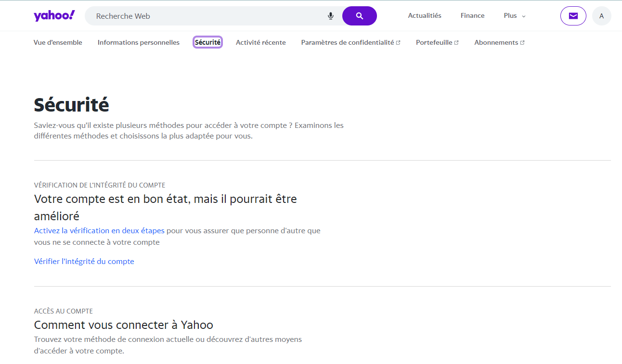The image size is (622, 364).
Task: Click 'VÉRIFICATION DE L'INTÉGRITÉ DU COMPTE' label
Action: [x=100, y=185]
